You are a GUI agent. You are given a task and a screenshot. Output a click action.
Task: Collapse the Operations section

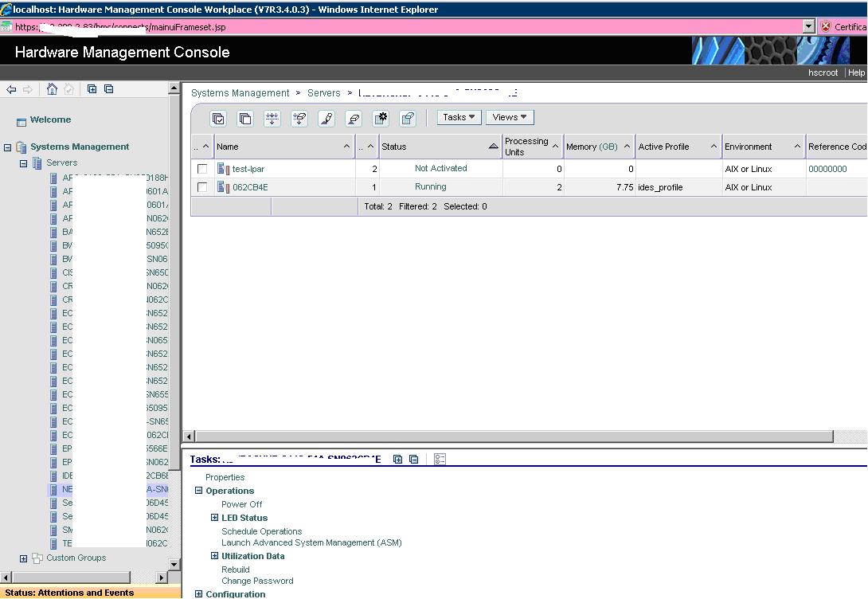[198, 491]
